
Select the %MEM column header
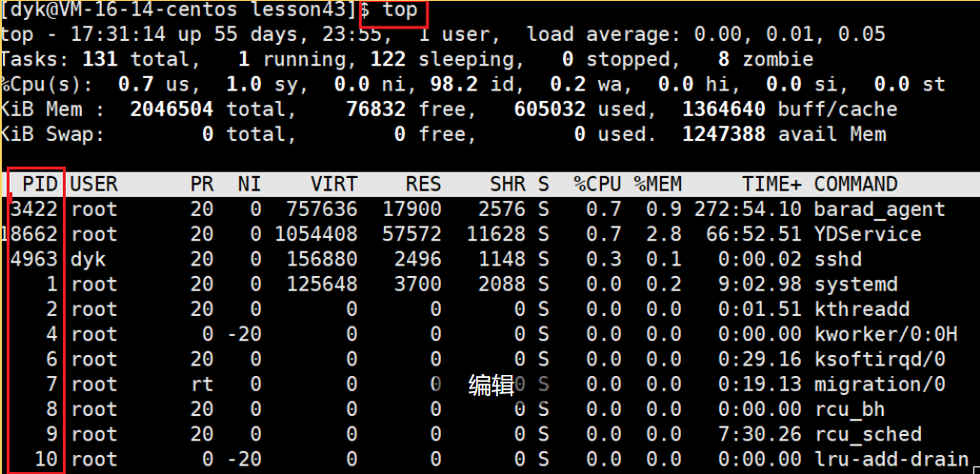click(659, 184)
